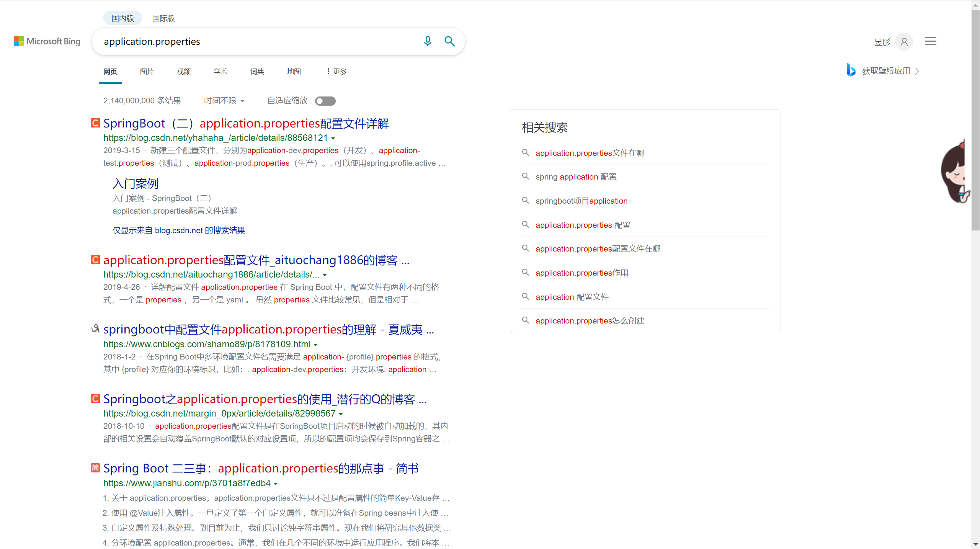Viewport: 980px width, 549px height.
Task: Click search icon beside springboot项目application
Action: [526, 200]
